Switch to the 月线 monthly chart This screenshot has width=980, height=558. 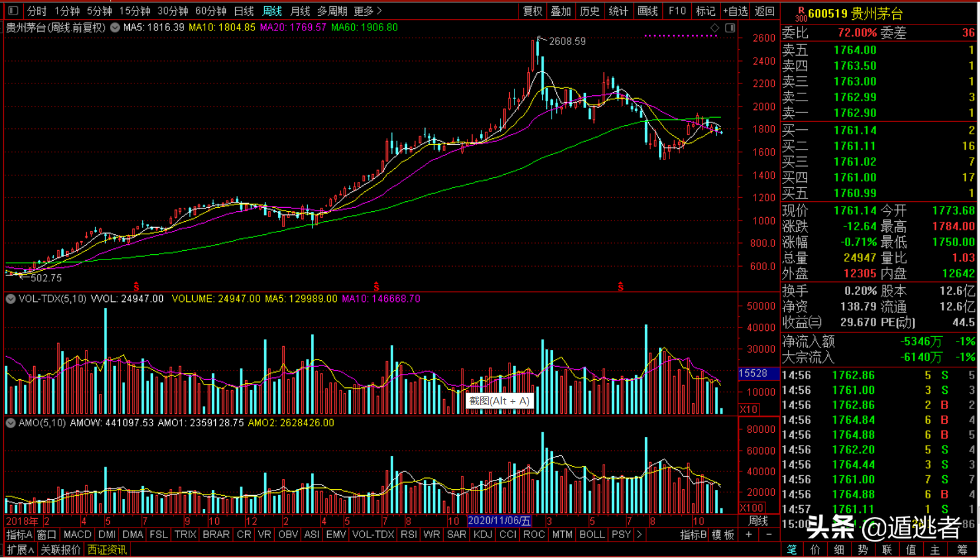300,11
